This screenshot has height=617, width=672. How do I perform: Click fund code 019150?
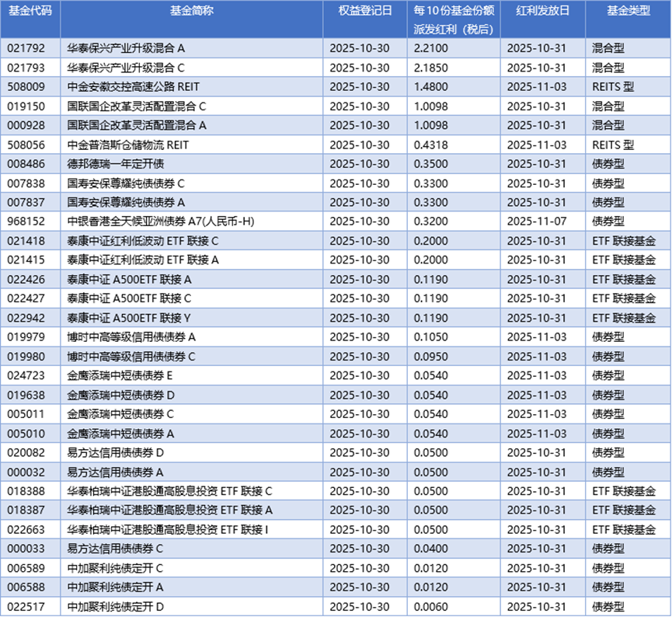[26, 106]
